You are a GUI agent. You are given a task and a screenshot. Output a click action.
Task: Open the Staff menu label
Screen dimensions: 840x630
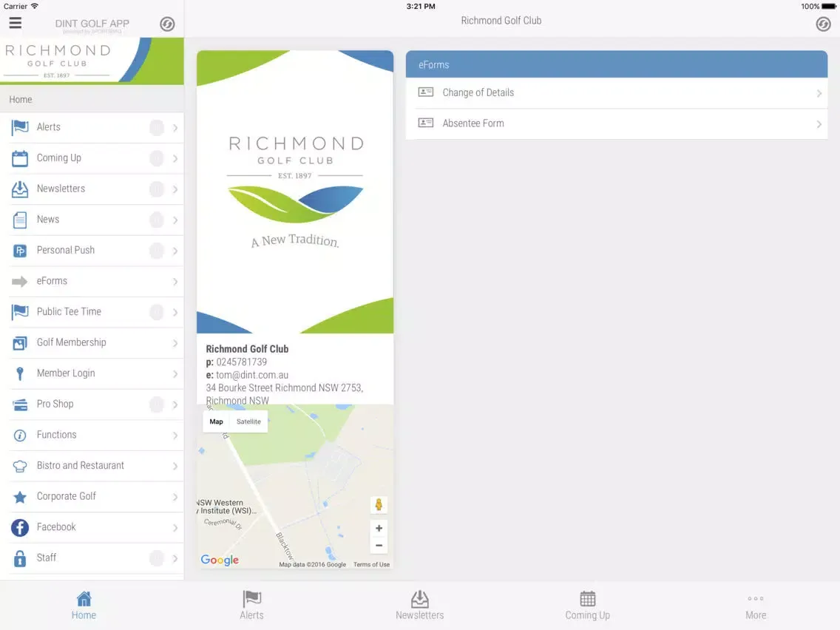pos(46,558)
